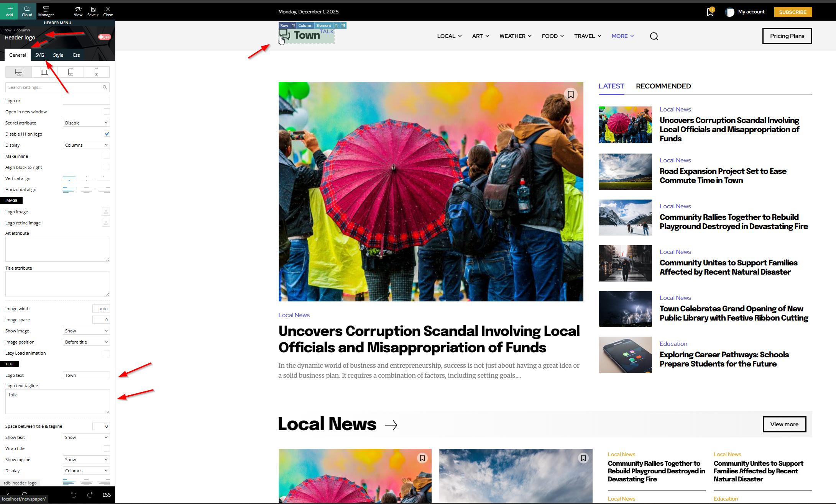This screenshot has width=836, height=504.
Task: Select the mobile phone viewport icon
Action: tap(96, 72)
